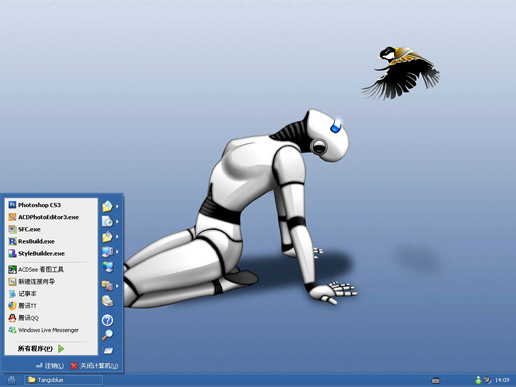Select the Tangoblue taskbar window button
Image resolution: width=516 pixels, height=387 pixels.
[x=63, y=380]
